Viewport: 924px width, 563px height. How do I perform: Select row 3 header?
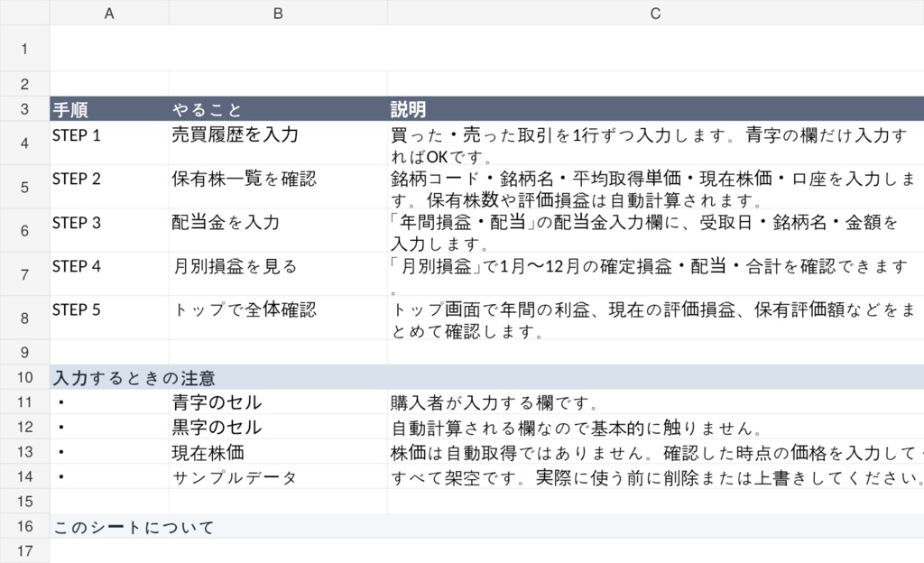click(x=24, y=109)
